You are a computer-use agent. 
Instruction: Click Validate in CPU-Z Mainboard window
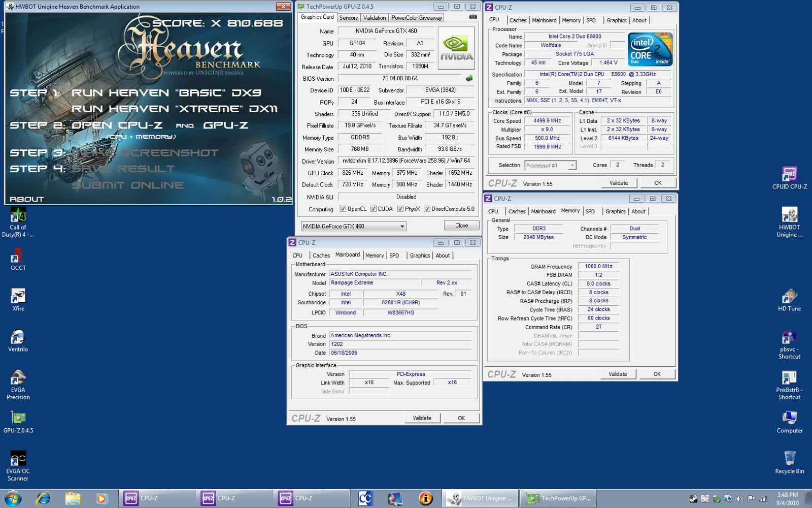point(422,418)
